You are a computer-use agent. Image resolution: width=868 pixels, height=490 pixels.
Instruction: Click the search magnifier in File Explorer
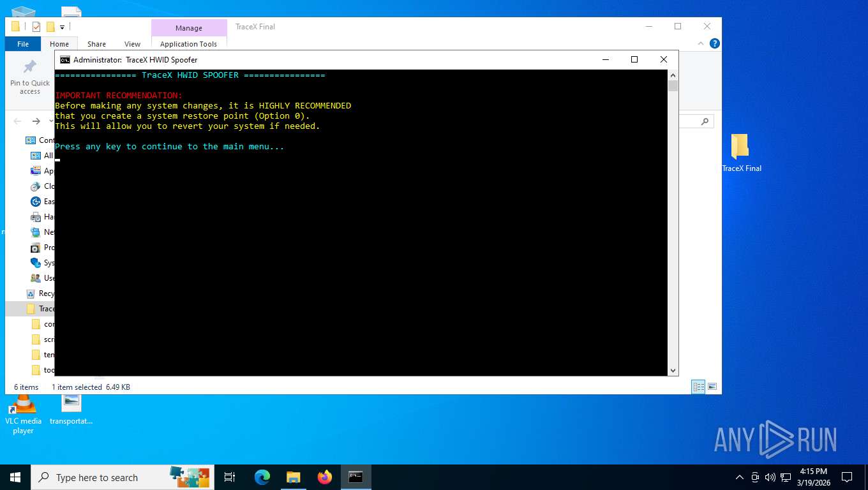coord(705,121)
